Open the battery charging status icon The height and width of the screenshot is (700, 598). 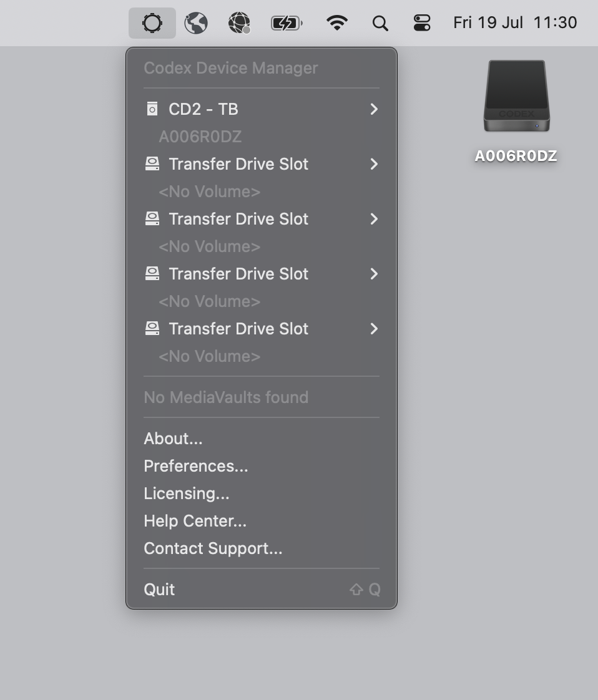pos(287,22)
